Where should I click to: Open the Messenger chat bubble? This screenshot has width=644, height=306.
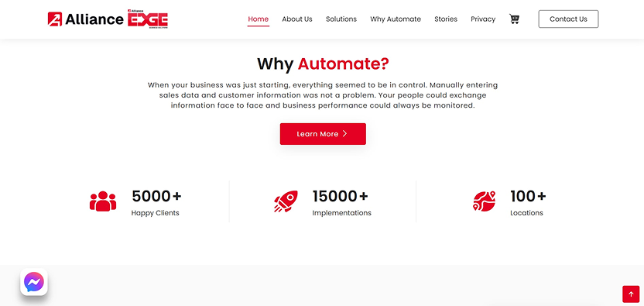tap(34, 282)
